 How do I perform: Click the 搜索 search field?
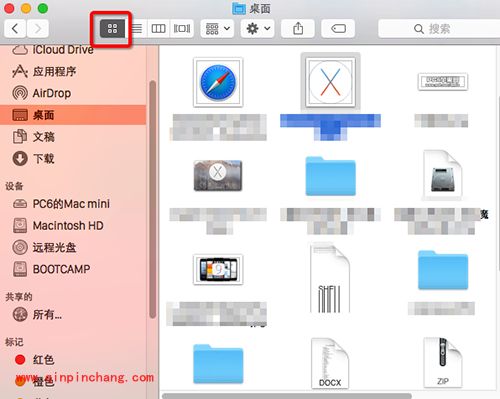pyautogui.click(x=438, y=29)
